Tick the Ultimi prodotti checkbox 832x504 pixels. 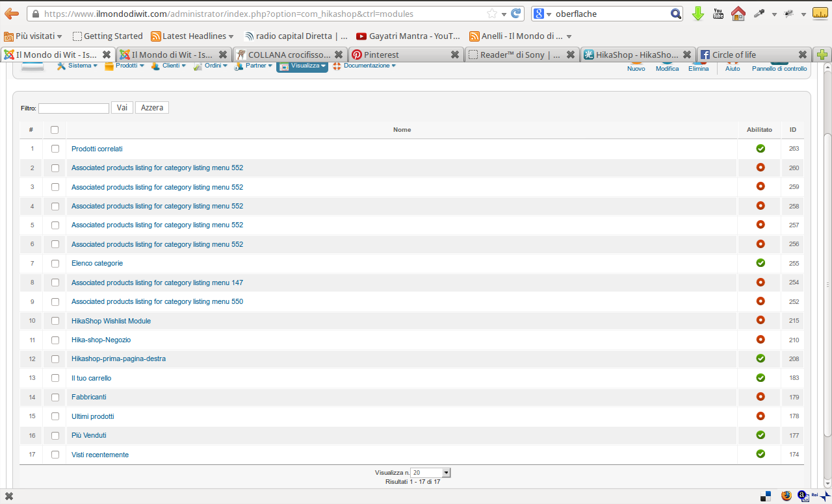point(55,416)
